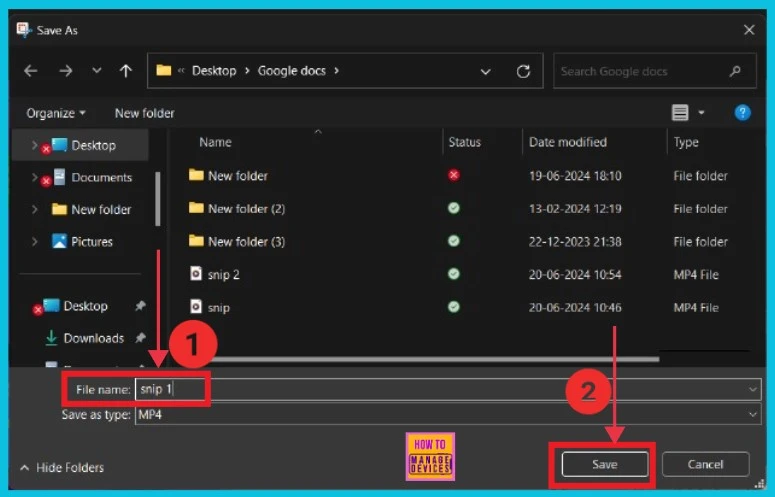
Task: Select the snip 2 MP4 file
Action: tap(460, 274)
